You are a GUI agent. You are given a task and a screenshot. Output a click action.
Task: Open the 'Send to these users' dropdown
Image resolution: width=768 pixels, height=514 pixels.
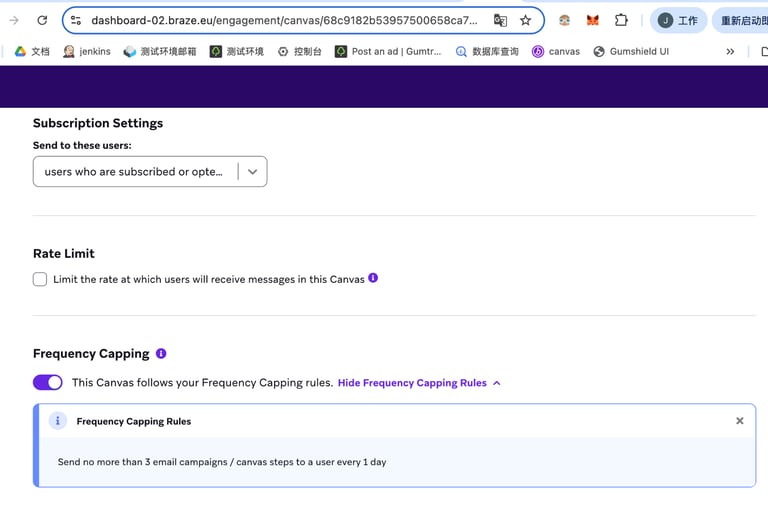click(x=150, y=171)
